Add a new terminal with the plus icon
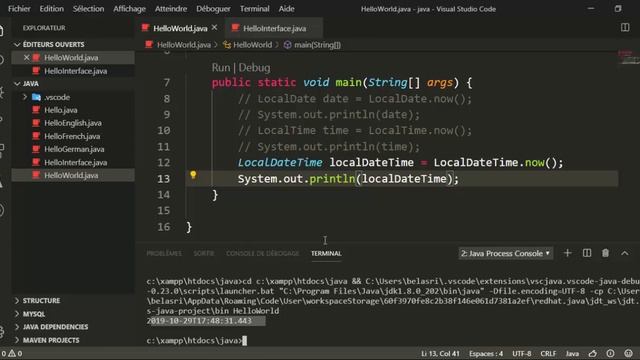 [567, 253]
